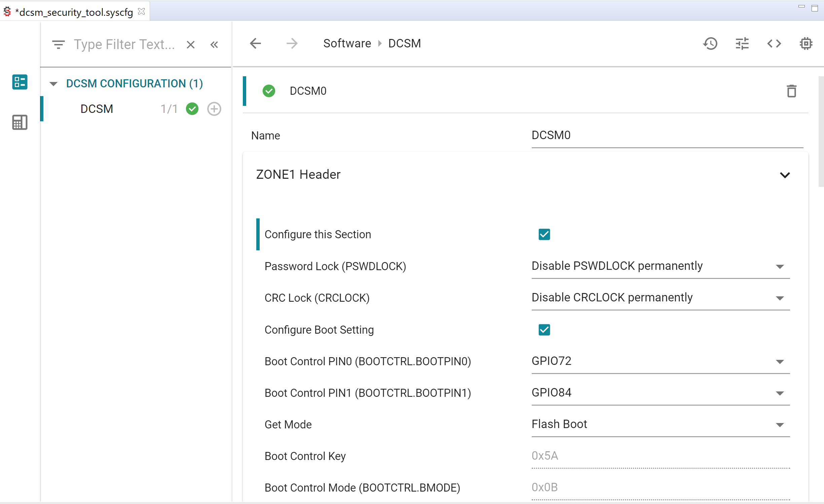Collapse the side panel with double chevron
Image resolution: width=824 pixels, height=504 pixels.
tap(214, 44)
